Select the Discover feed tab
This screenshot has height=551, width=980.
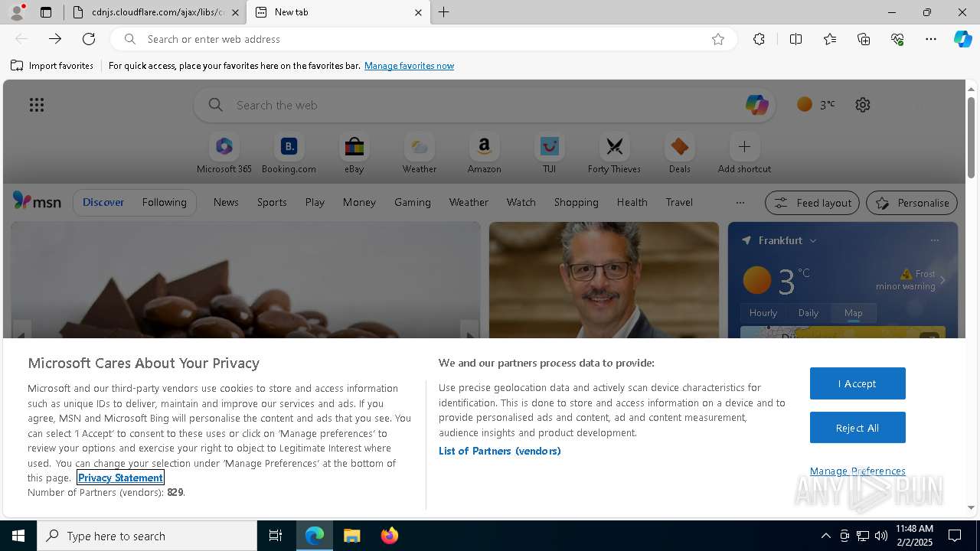click(x=103, y=202)
